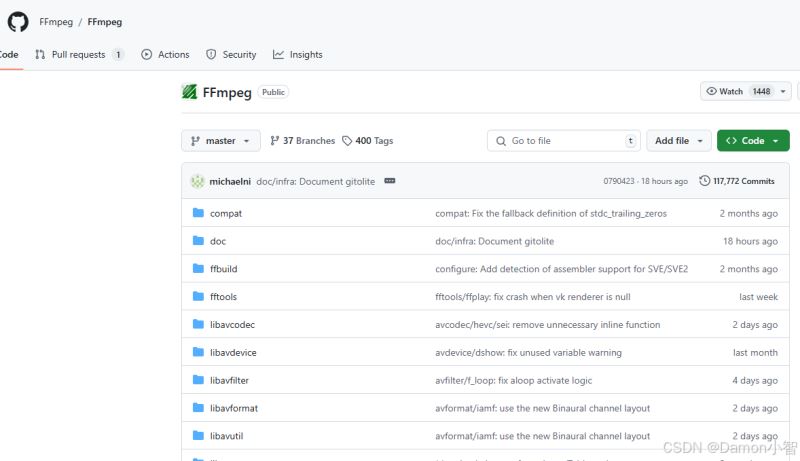Image resolution: width=800 pixels, height=461 pixels.
Task: Click the FFmpeg repository avatar icon
Action: (x=189, y=92)
